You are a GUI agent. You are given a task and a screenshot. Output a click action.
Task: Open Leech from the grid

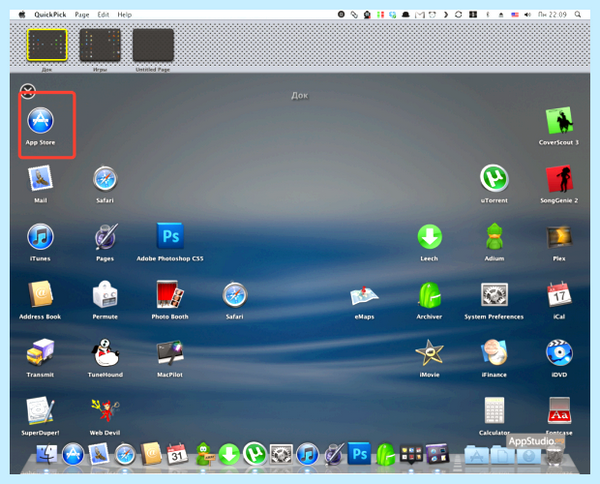coord(429,237)
